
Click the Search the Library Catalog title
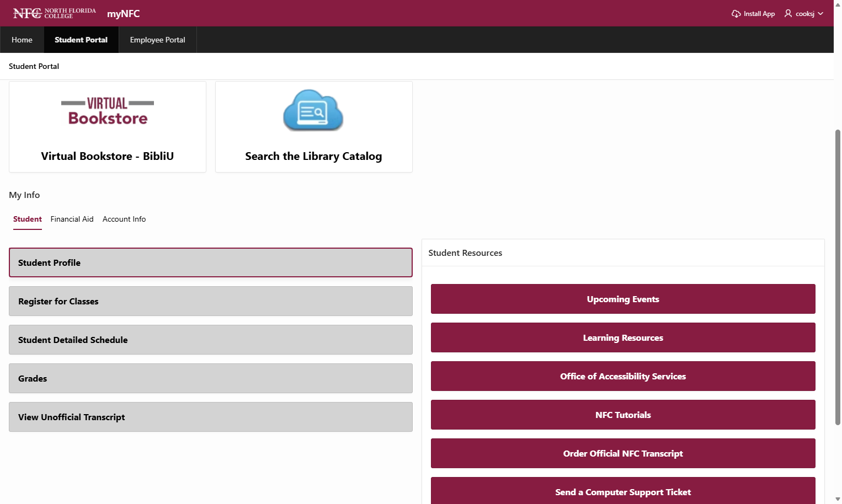tap(313, 156)
